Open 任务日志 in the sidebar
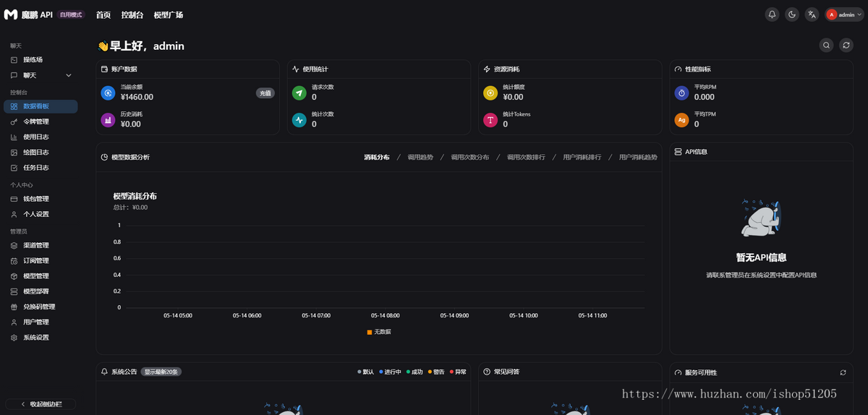 point(41,168)
